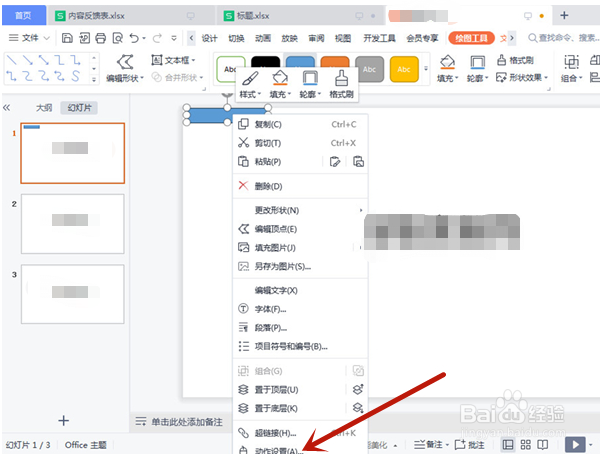Select 删除(D) in context menu
600x454 pixels.
click(300, 186)
